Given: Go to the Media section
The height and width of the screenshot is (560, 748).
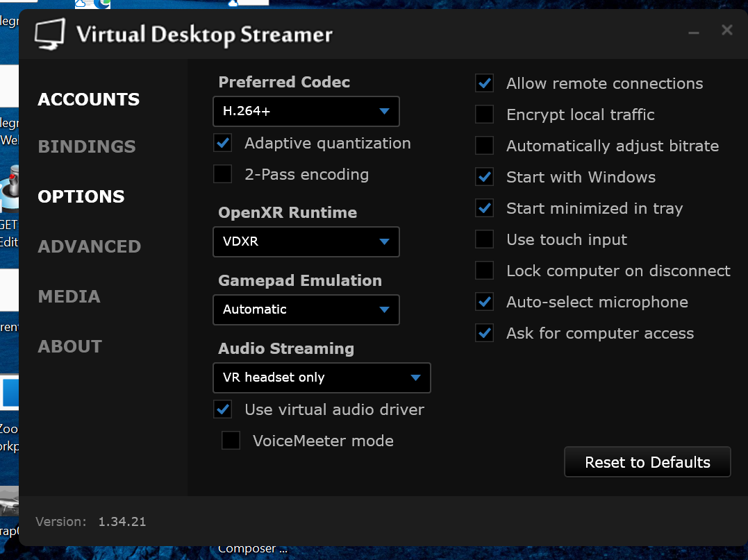Looking at the screenshot, I should [x=69, y=297].
